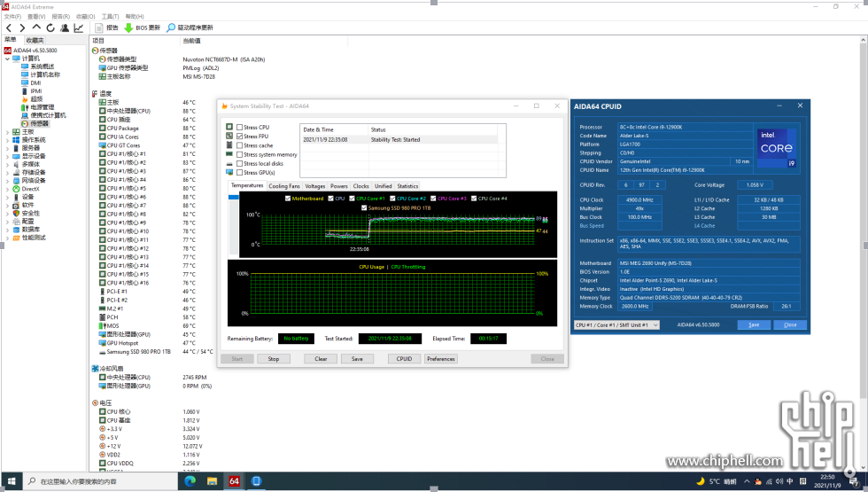
Task: Expand the 存储设备 tree node
Action: (7, 172)
